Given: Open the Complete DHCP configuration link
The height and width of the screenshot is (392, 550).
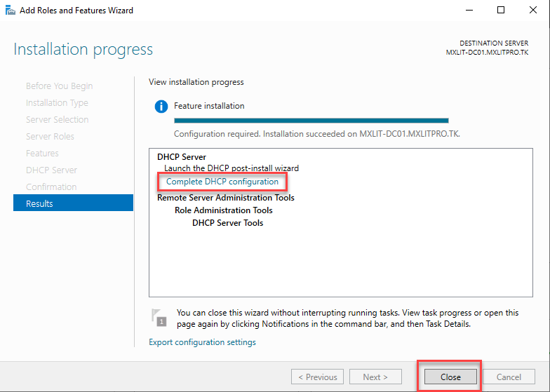Looking at the screenshot, I should tap(222, 182).
